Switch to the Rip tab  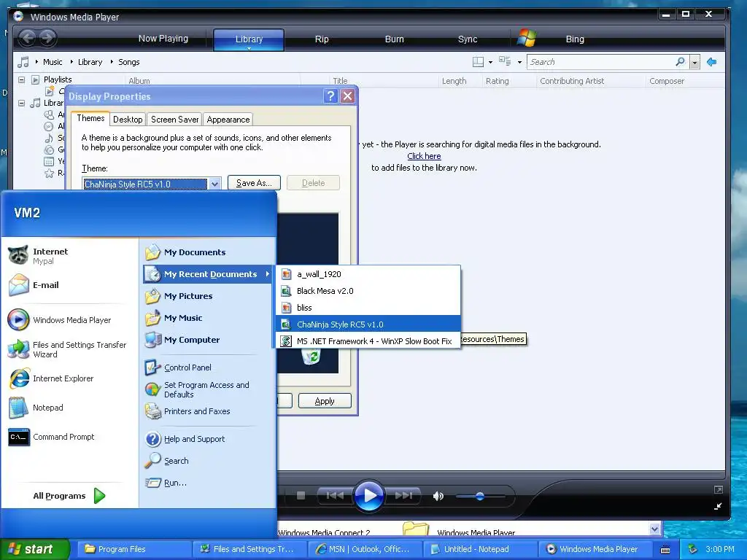(322, 39)
